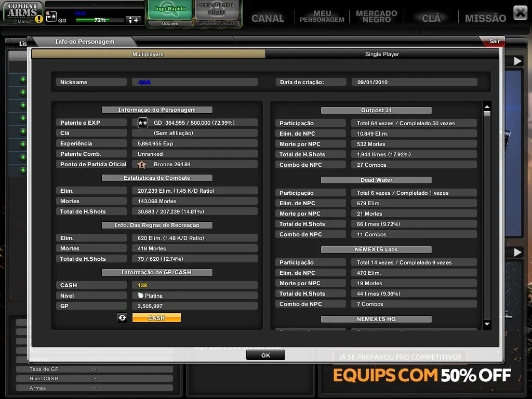Screen dimensions: 532x399
Task: Confirm with the OK button
Action: pyautogui.click(x=265, y=355)
